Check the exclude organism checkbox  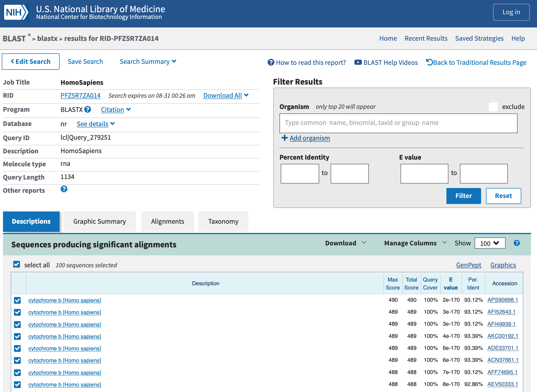coord(493,107)
